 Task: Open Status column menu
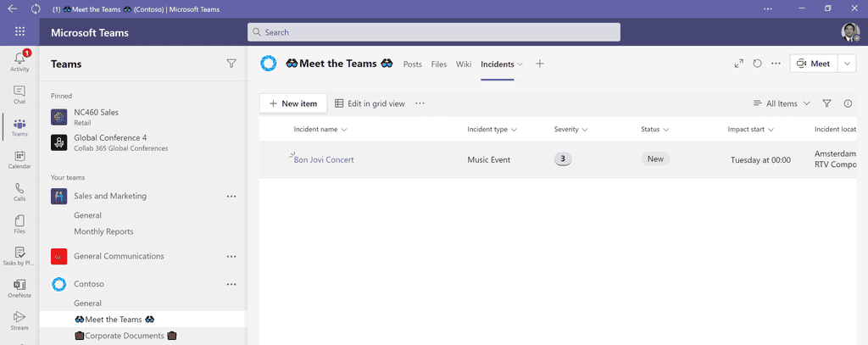pos(666,130)
